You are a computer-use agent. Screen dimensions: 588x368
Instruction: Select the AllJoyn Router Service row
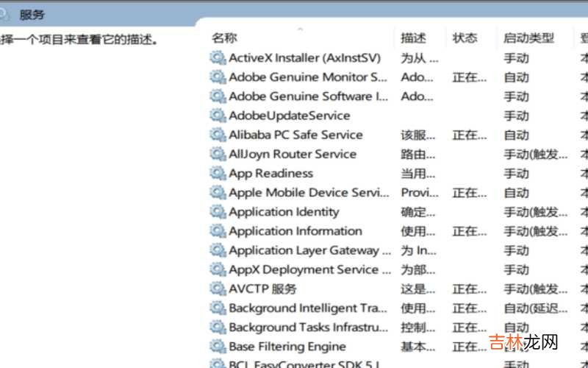(293, 154)
